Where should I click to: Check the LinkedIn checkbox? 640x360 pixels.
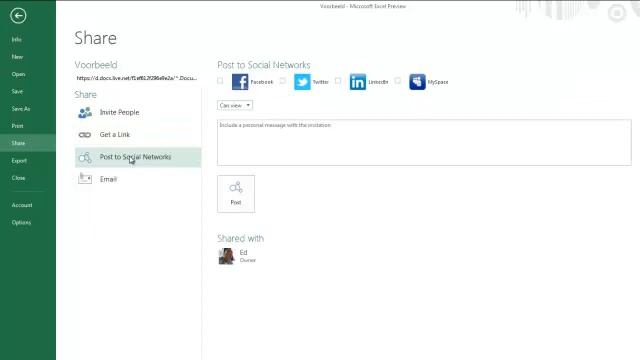pos(338,81)
